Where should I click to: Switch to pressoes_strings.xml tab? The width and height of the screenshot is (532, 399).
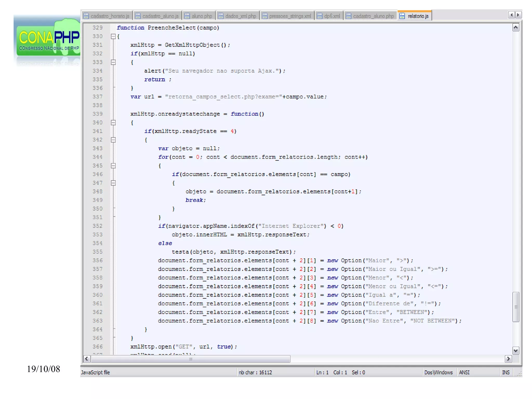point(287,16)
